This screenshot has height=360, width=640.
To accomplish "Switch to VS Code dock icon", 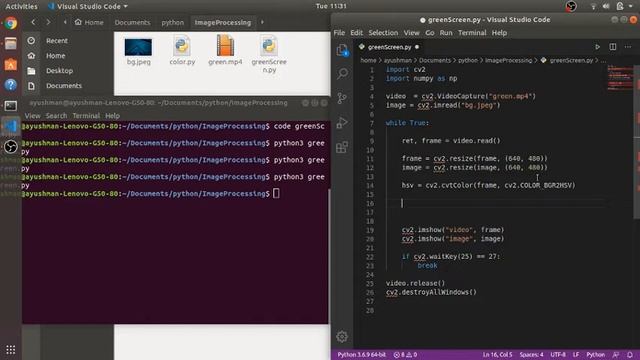I will click(11, 126).
